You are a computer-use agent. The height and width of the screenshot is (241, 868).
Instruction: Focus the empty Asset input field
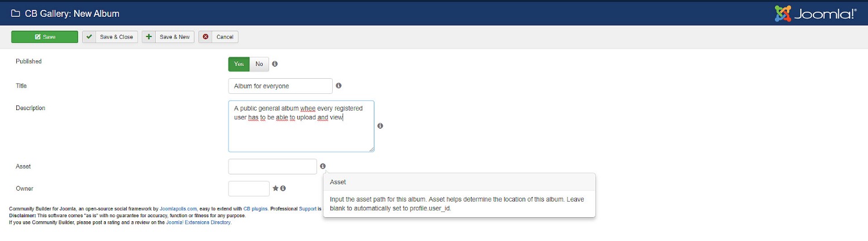(x=273, y=166)
